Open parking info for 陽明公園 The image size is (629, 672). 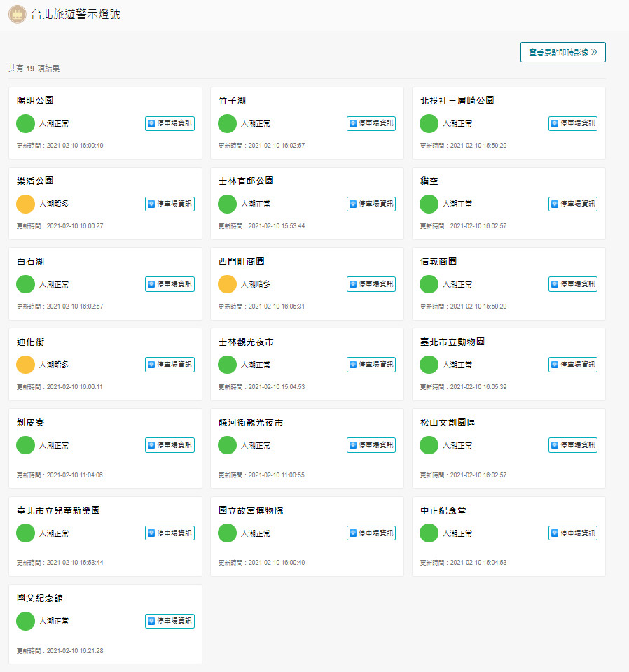[x=170, y=123]
